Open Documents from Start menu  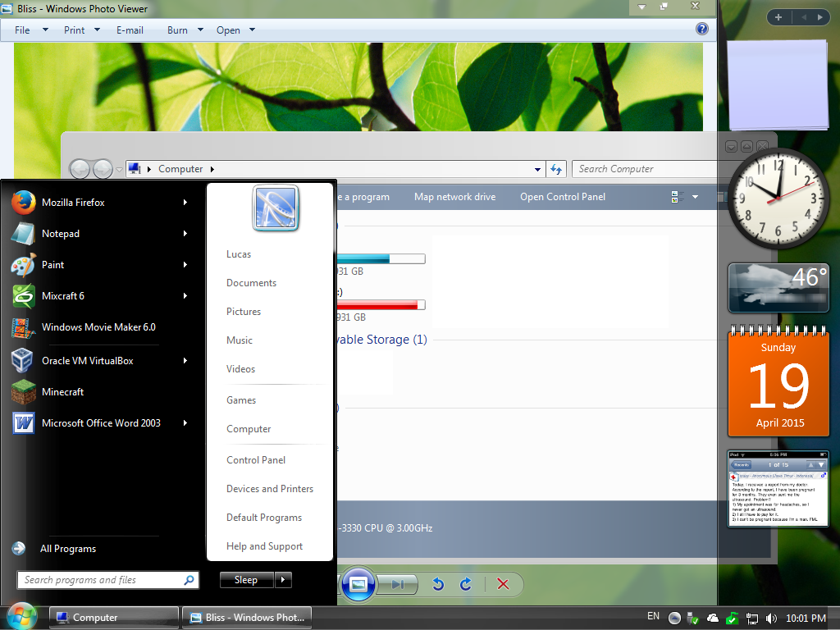click(251, 283)
